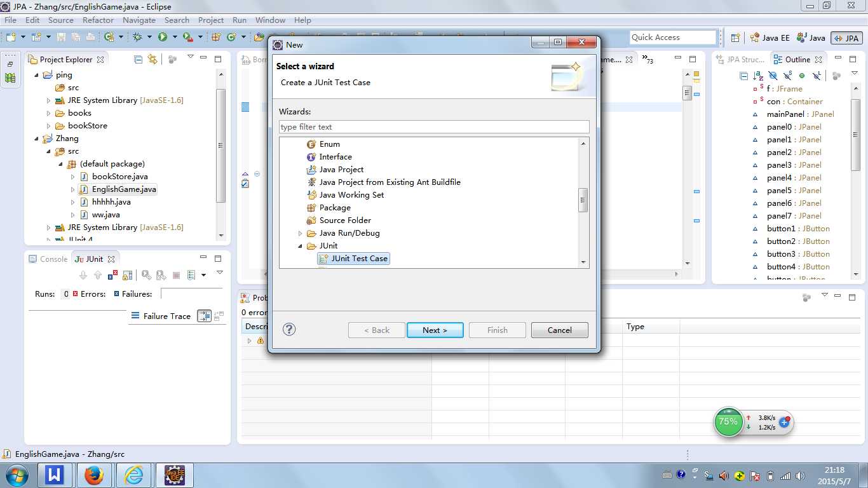Screen dimensions: 868x488
Task: Click Sort alphabetically icon in Outline
Action: coord(758,76)
